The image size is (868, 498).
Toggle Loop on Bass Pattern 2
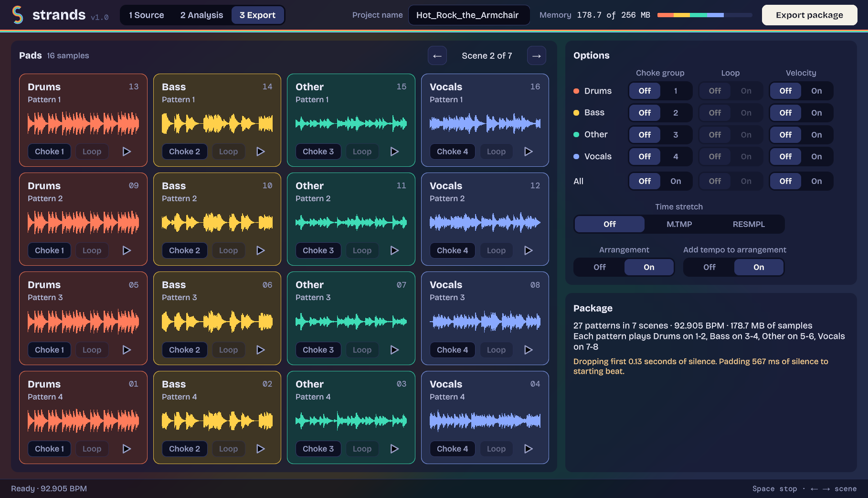click(x=228, y=250)
